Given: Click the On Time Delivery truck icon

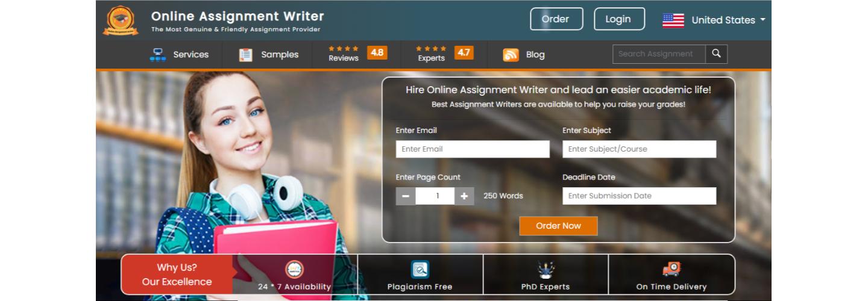Looking at the screenshot, I should pos(671,269).
